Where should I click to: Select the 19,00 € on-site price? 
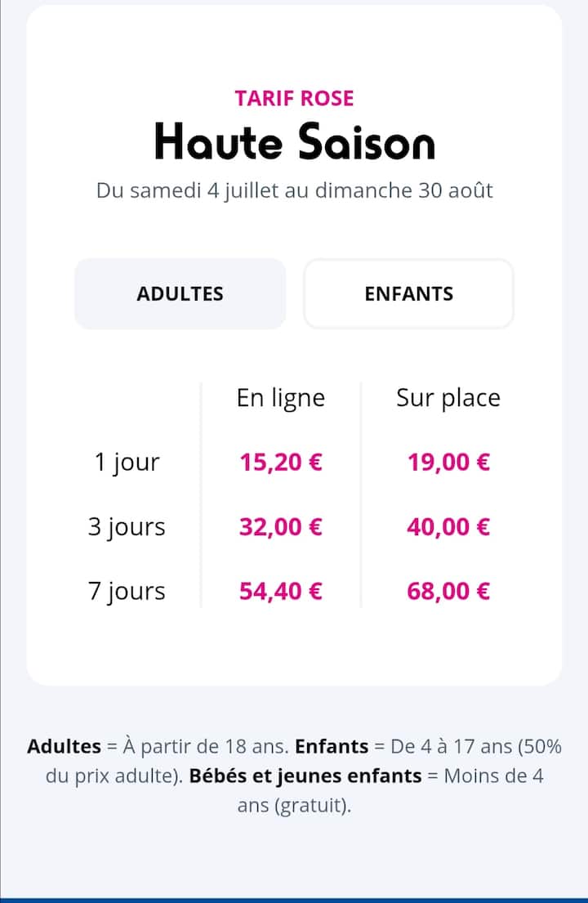click(x=449, y=462)
